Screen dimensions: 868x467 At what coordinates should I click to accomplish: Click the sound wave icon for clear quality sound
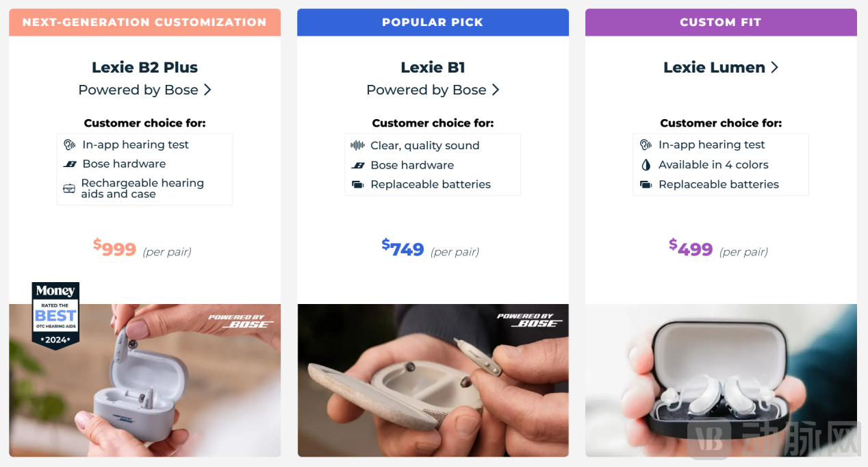pos(357,145)
